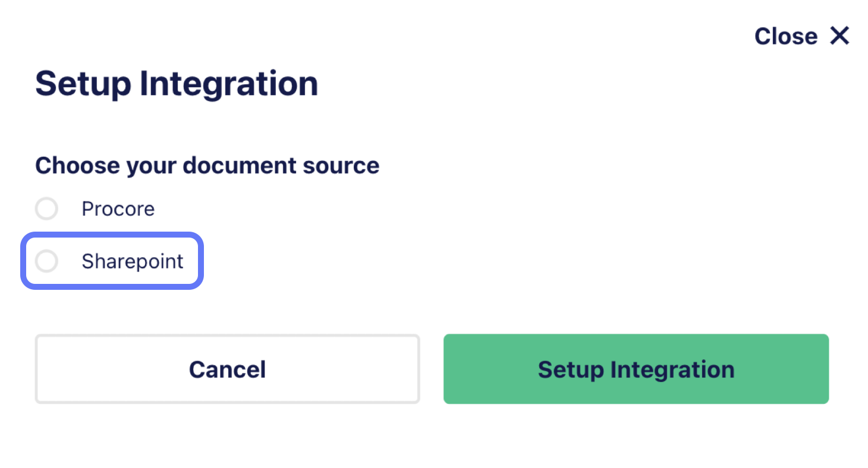Click the word Close at top right

pos(785,37)
